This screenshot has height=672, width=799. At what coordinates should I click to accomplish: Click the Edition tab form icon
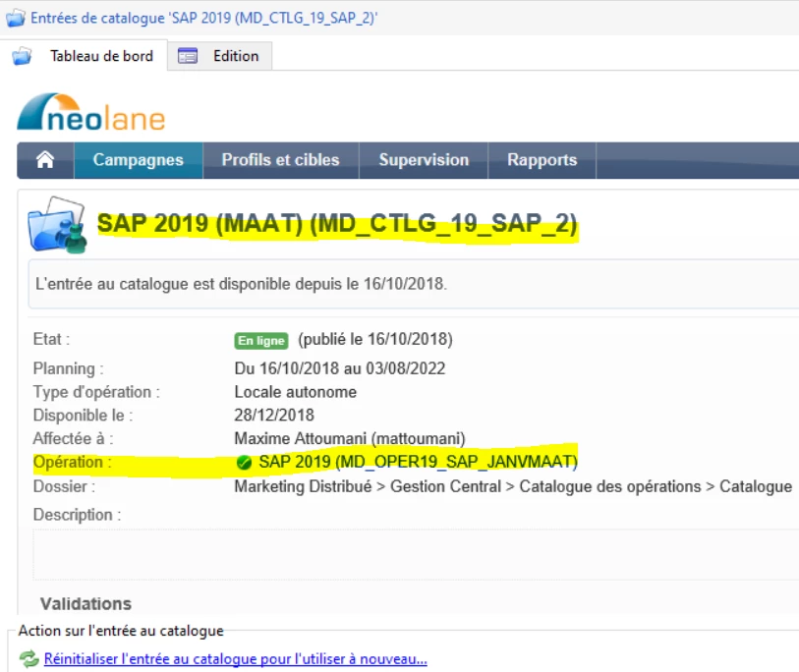tap(188, 56)
